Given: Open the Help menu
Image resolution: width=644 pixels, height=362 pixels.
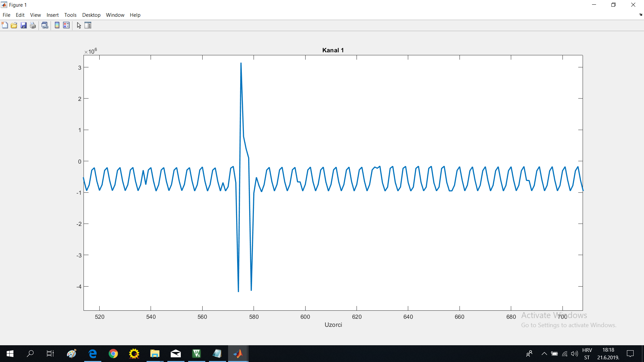Looking at the screenshot, I should pyautogui.click(x=135, y=15).
